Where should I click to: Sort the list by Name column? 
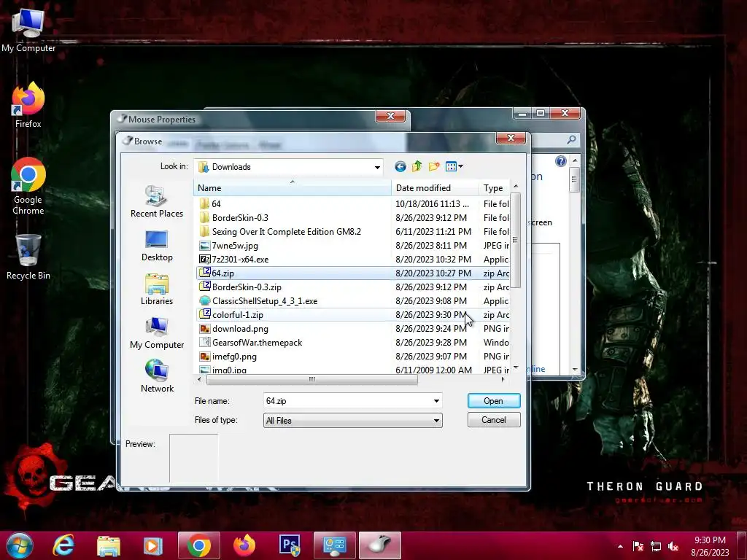[x=292, y=187]
